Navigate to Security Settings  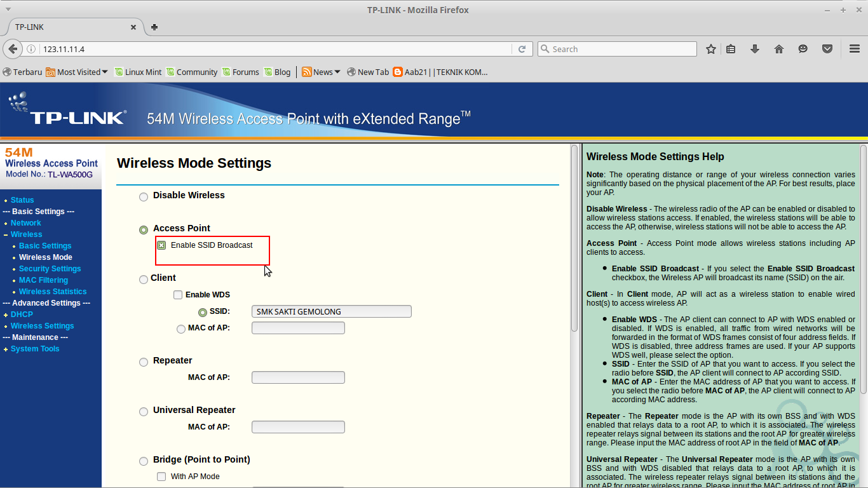coord(50,268)
